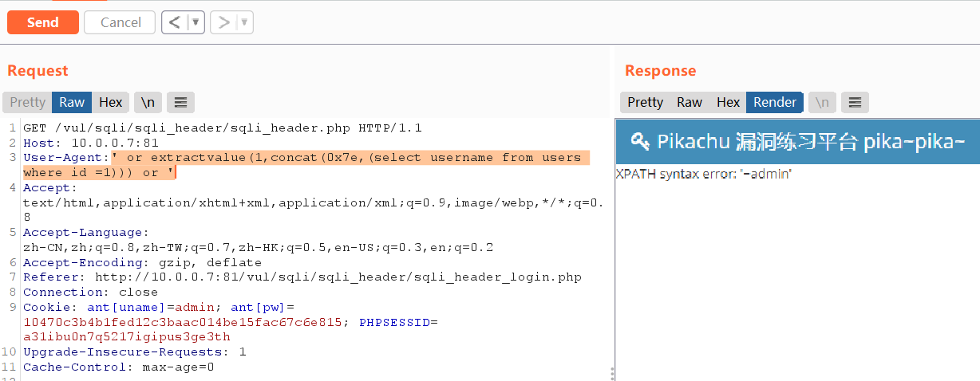Toggle \n non-printable characters in Request

click(148, 102)
